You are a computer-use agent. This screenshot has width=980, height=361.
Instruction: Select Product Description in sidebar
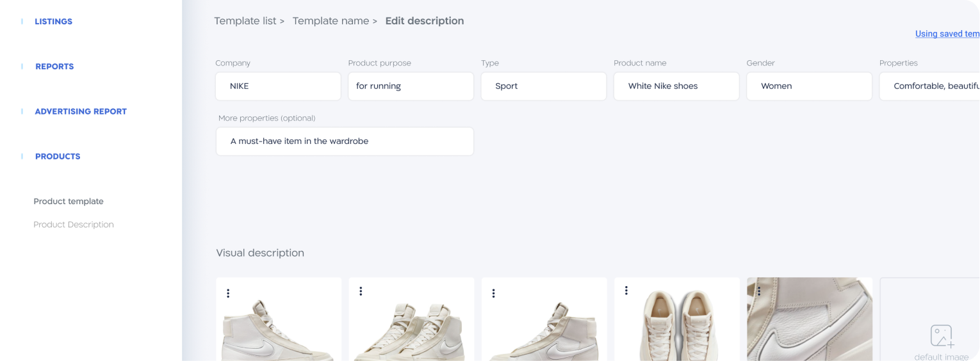pos(74,225)
